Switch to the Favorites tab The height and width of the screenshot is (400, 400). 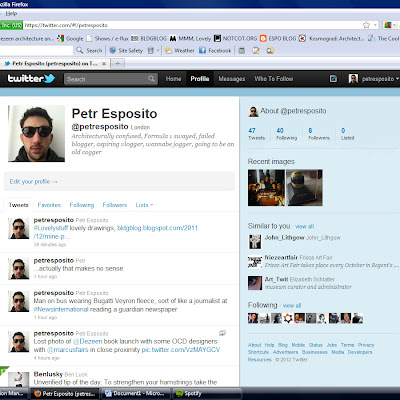[49, 205]
